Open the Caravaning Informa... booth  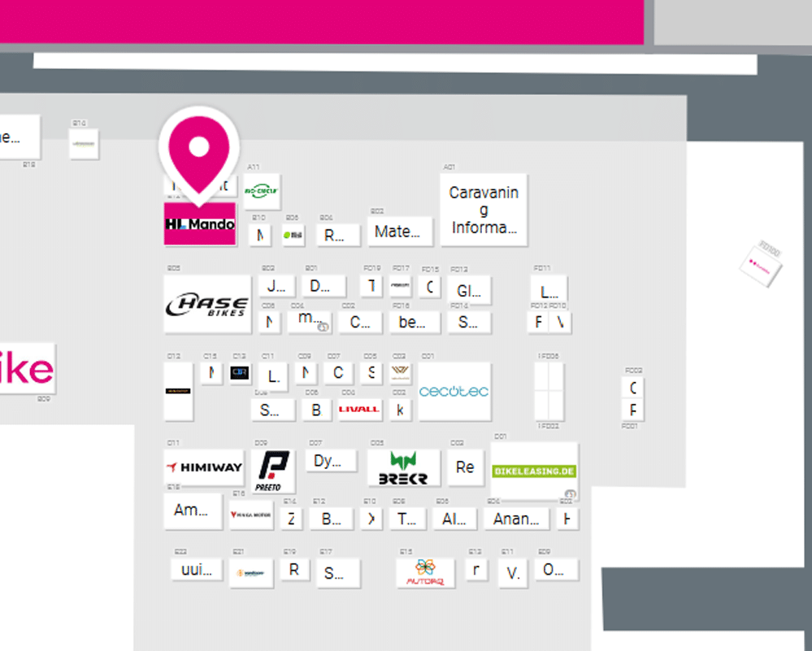[x=484, y=210]
